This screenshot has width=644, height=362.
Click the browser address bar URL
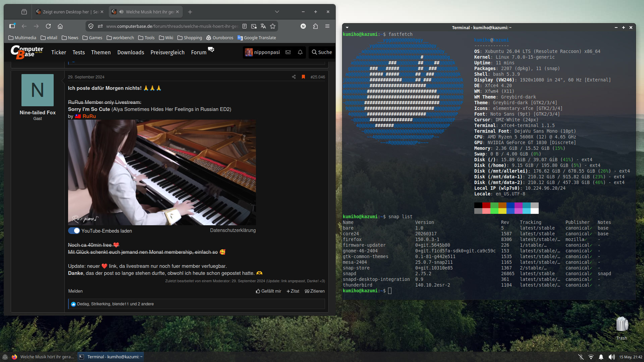[x=172, y=26]
